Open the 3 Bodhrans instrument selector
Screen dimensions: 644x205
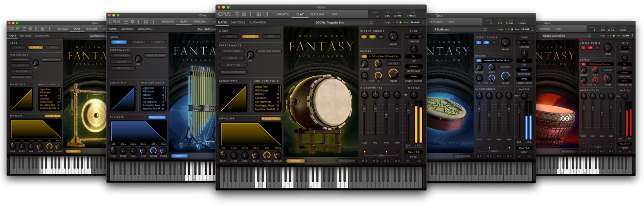point(460,29)
